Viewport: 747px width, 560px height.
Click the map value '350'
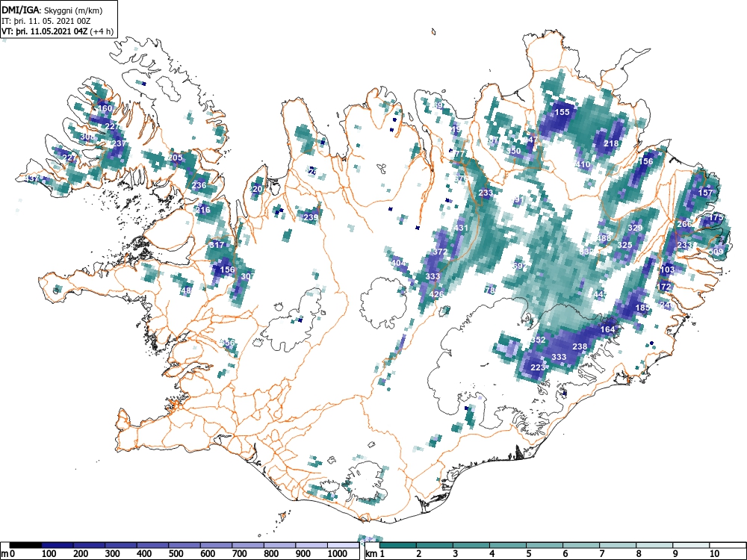514,151
